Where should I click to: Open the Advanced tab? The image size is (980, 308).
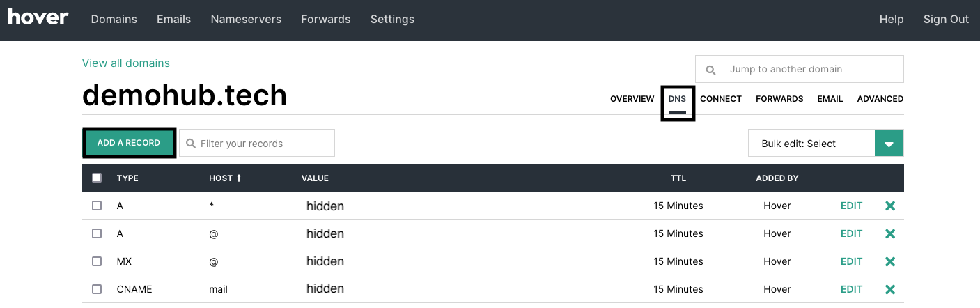[x=880, y=99]
